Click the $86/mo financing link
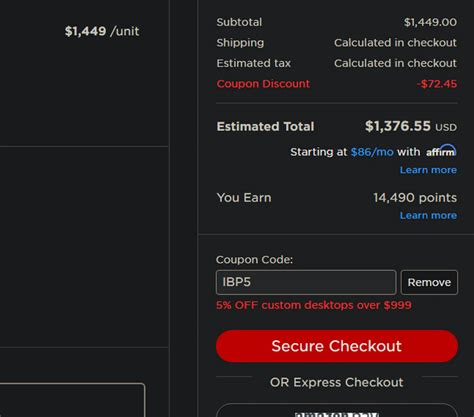Viewport: 474px width, 417px height. pyautogui.click(x=372, y=152)
